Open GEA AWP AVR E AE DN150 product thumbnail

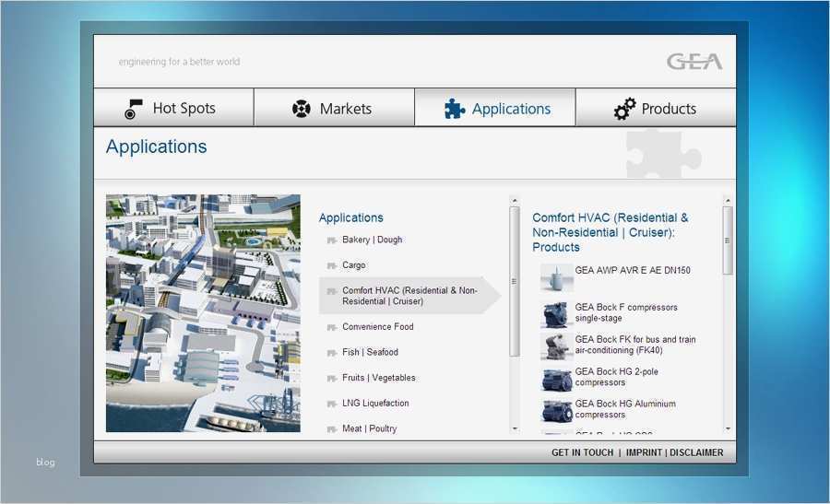(x=556, y=277)
